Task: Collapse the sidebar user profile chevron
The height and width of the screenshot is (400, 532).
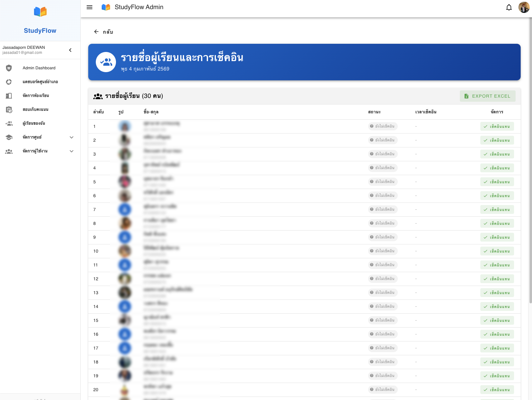Action: pyautogui.click(x=70, y=50)
